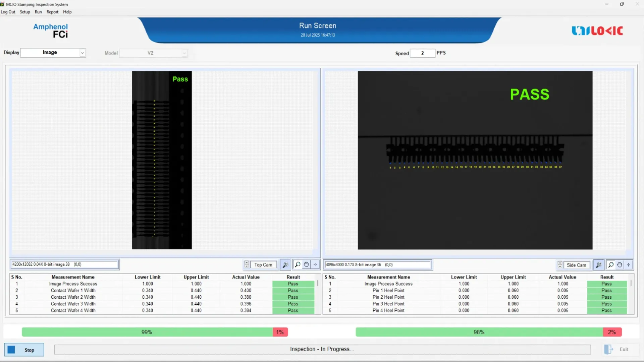Click the Exit button

point(617,350)
